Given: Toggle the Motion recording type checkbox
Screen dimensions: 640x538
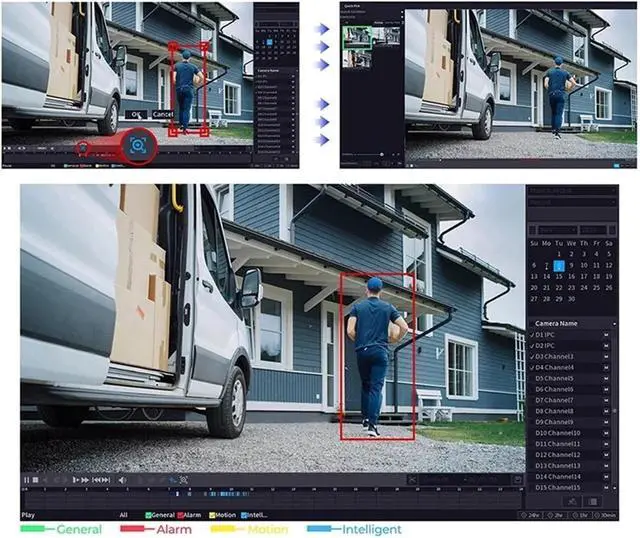Looking at the screenshot, I should coord(212,515).
